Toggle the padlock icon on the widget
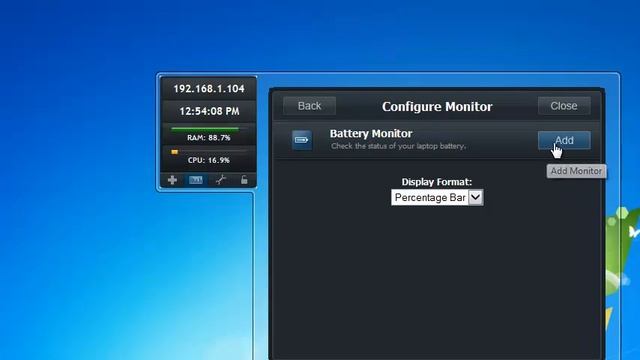Viewport: 640px width, 360px height. click(244, 180)
